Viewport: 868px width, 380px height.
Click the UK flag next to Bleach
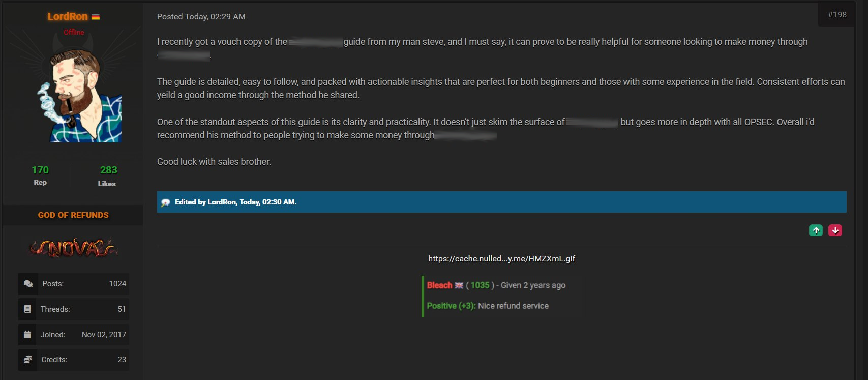pos(459,285)
